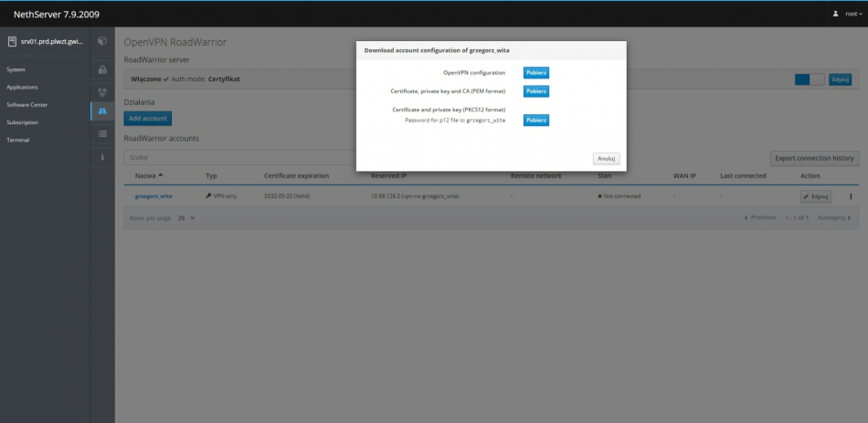Click the Szukaj search field
This screenshot has width=868, height=423.
pyautogui.click(x=238, y=158)
